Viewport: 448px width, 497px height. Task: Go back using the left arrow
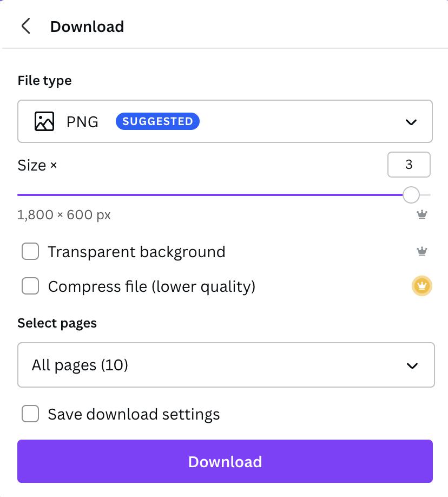pos(25,26)
